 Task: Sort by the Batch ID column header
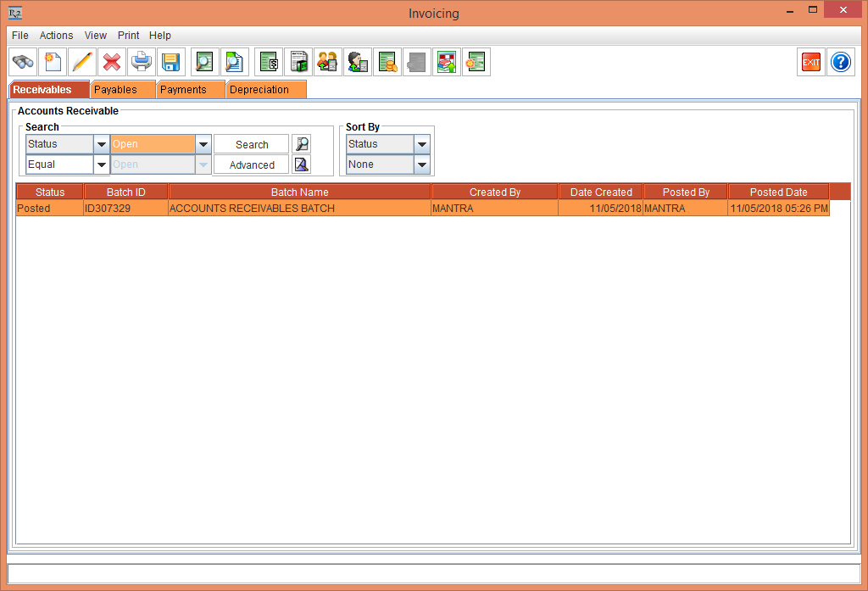125,192
